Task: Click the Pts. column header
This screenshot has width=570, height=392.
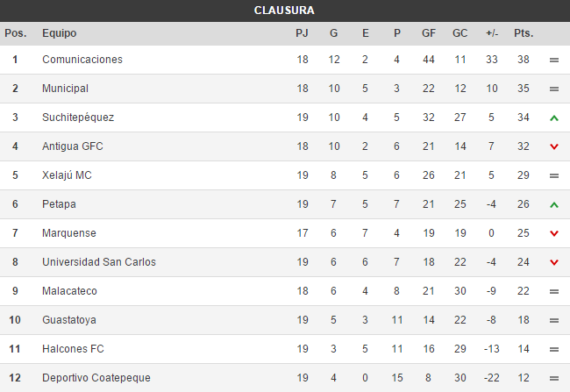Action: (x=524, y=33)
